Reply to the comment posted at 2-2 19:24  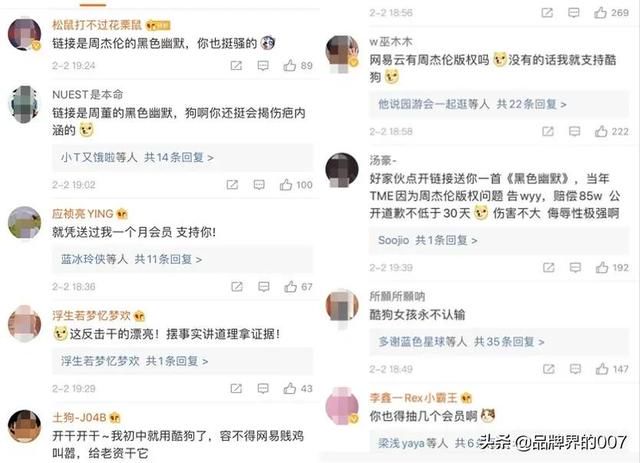[x=263, y=65]
